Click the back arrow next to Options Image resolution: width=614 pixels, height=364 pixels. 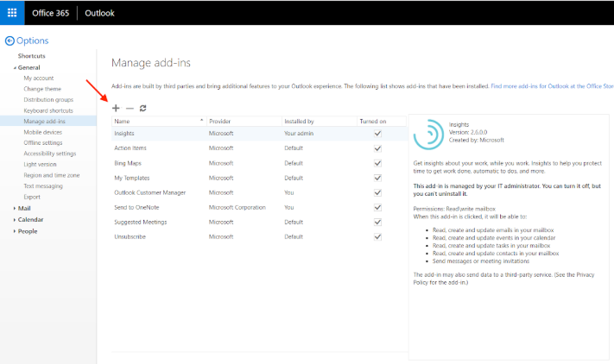coord(9,41)
